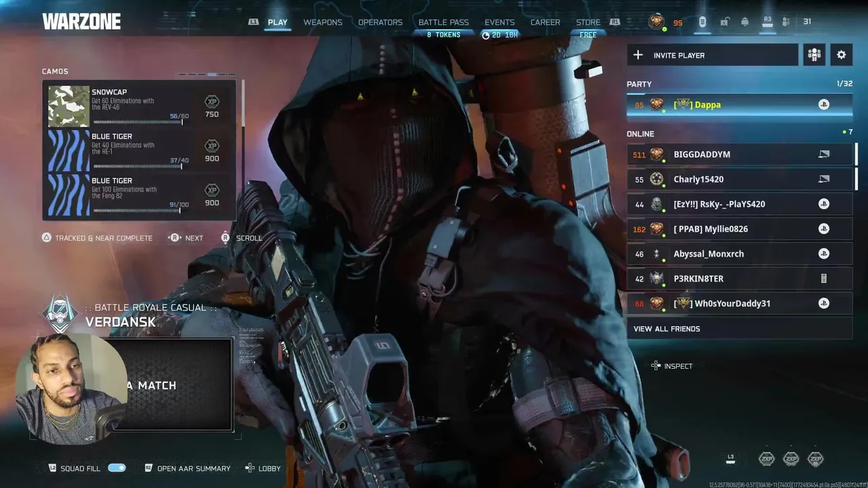
Task: Click first 2XP token icon
Action: pos(766,459)
